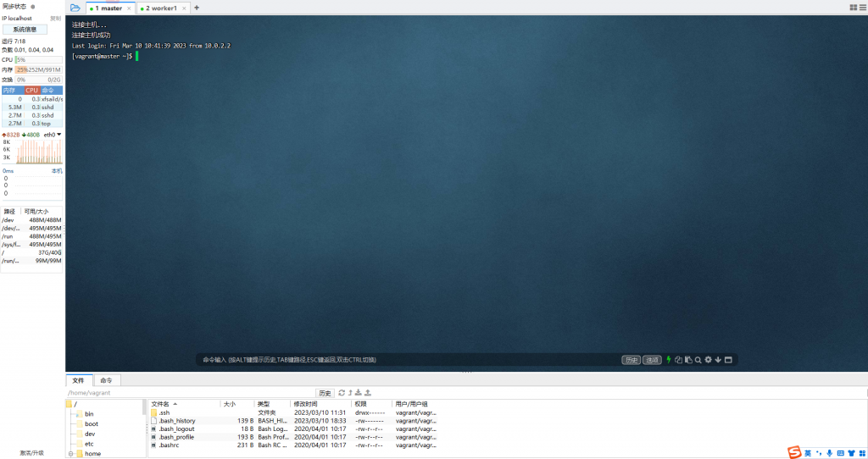Select the 命令 tab in bottom panel
Viewport: 868px width, 459px height.
pos(106,380)
